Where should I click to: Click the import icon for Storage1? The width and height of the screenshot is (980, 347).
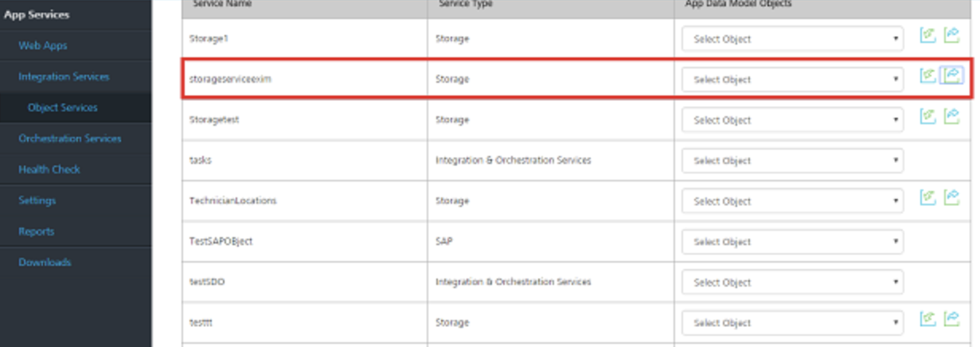[x=927, y=35]
